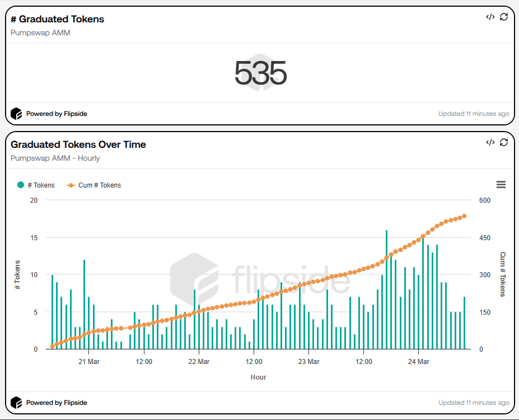Click the # Graduated Tokens card title
This screenshot has width=519, height=420.
(57, 19)
